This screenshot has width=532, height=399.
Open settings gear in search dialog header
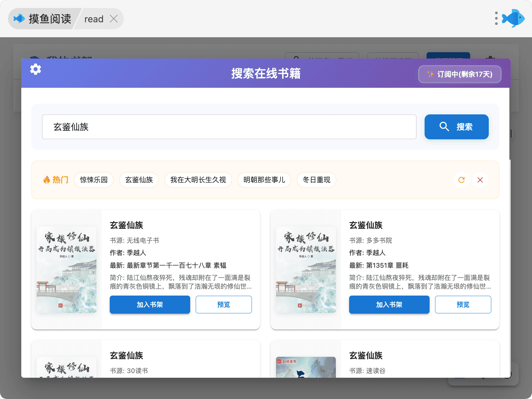point(36,69)
